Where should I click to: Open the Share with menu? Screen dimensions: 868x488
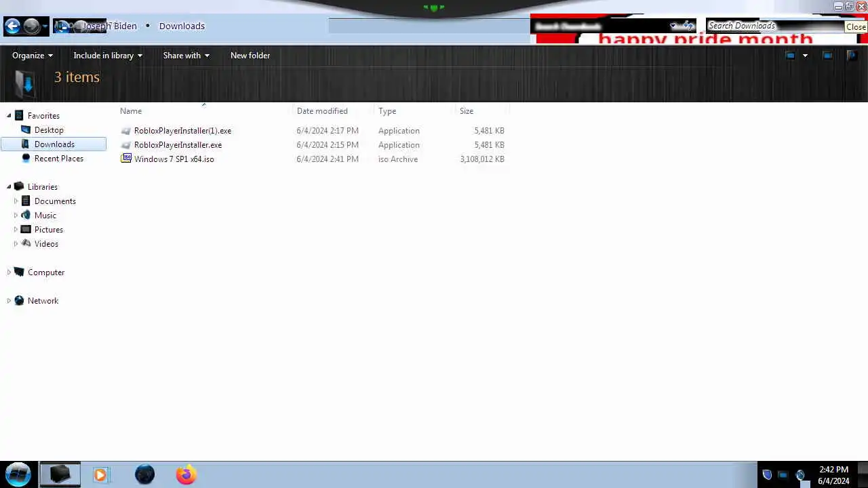click(x=186, y=56)
